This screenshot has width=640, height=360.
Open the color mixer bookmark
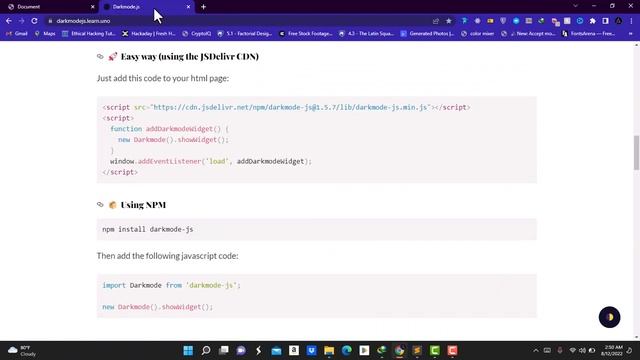[478, 34]
